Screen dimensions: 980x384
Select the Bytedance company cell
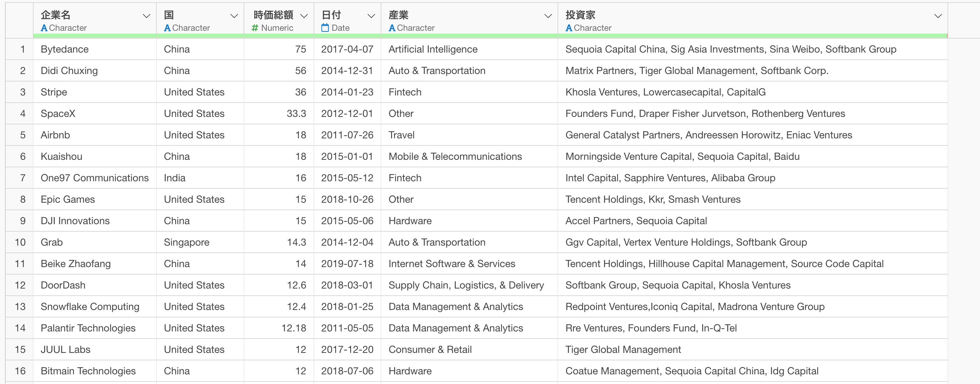(95, 49)
